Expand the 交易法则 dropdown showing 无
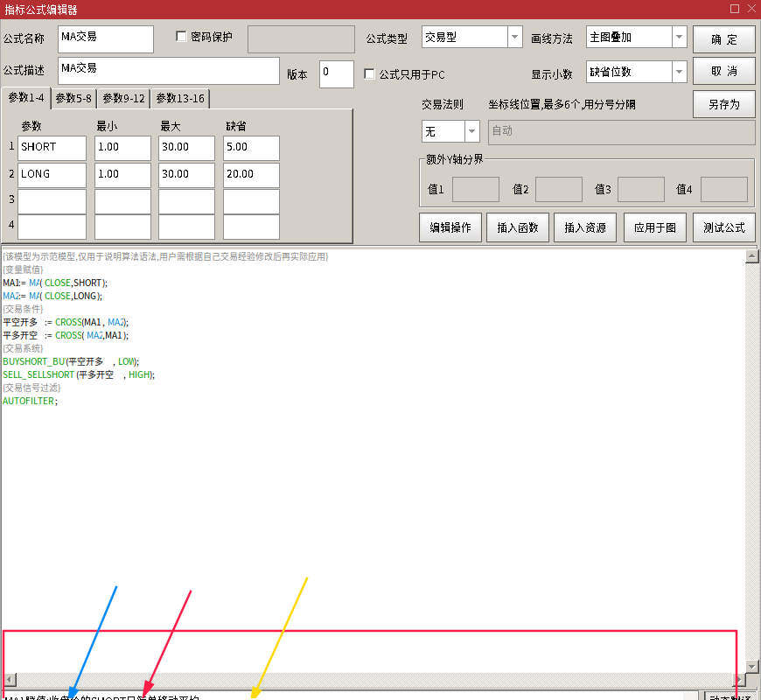761x700 pixels. pos(471,132)
